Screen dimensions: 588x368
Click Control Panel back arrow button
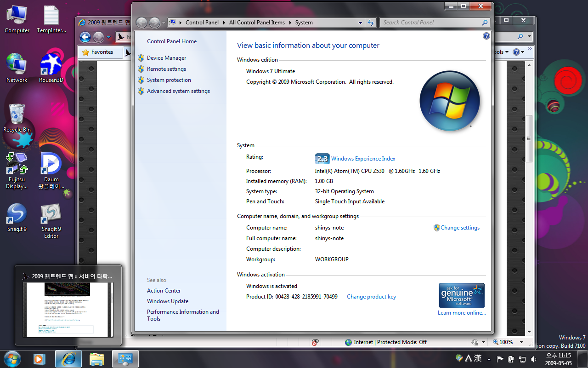pyautogui.click(x=142, y=23)
